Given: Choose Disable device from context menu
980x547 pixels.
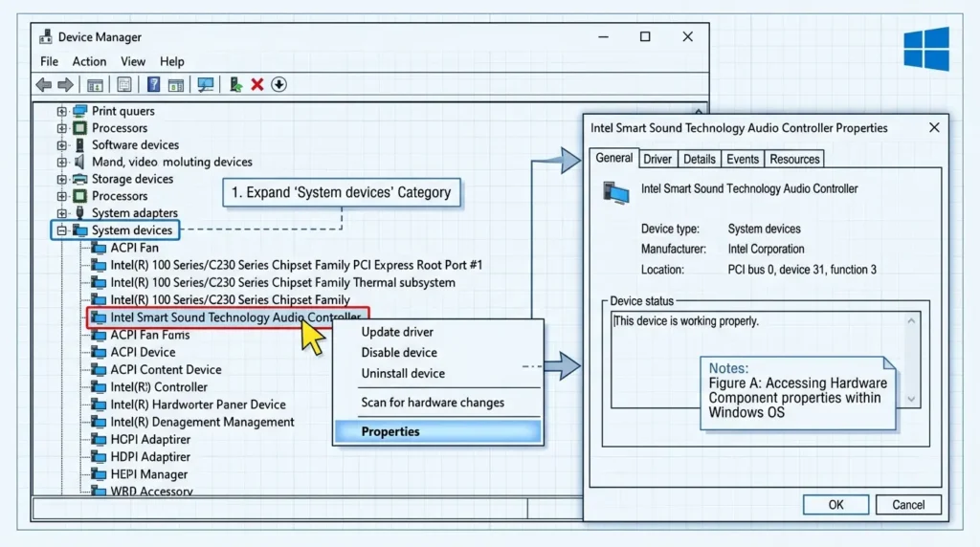Looking at the screenshot, I should (437, 352).
